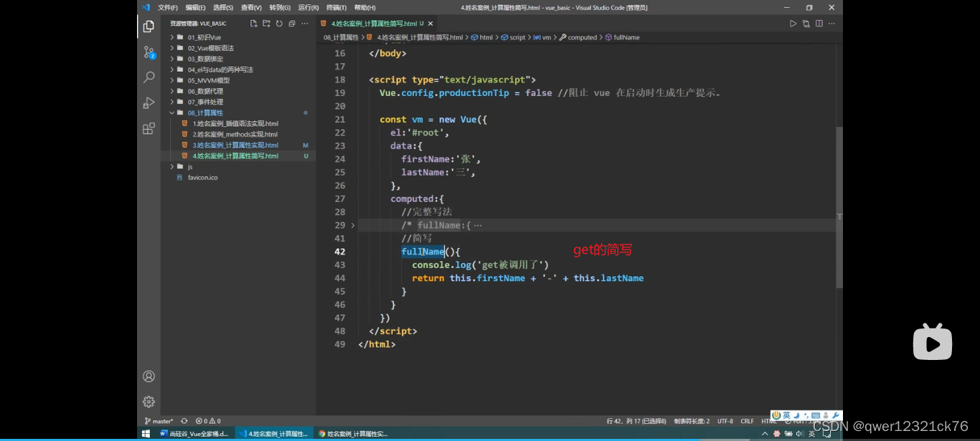Viewport: 980px width, 441px height.
Task: Open the 编辑(E) menu
Action: click(x=195, y=7)
